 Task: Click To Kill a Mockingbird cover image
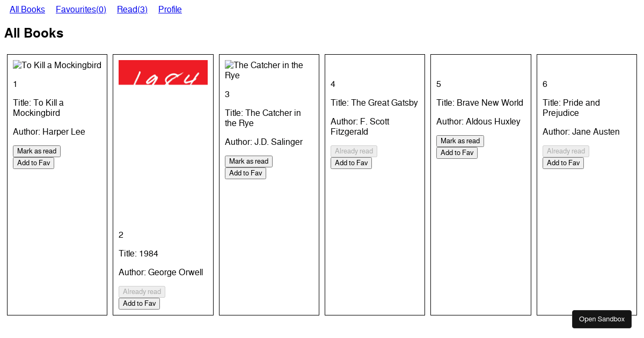point(57,65)
